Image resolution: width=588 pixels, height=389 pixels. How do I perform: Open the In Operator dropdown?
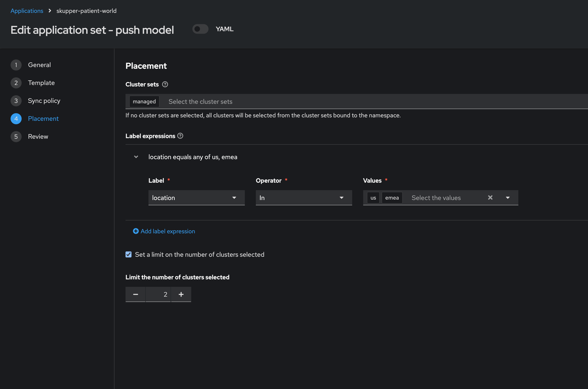click(x=304, y=198)
